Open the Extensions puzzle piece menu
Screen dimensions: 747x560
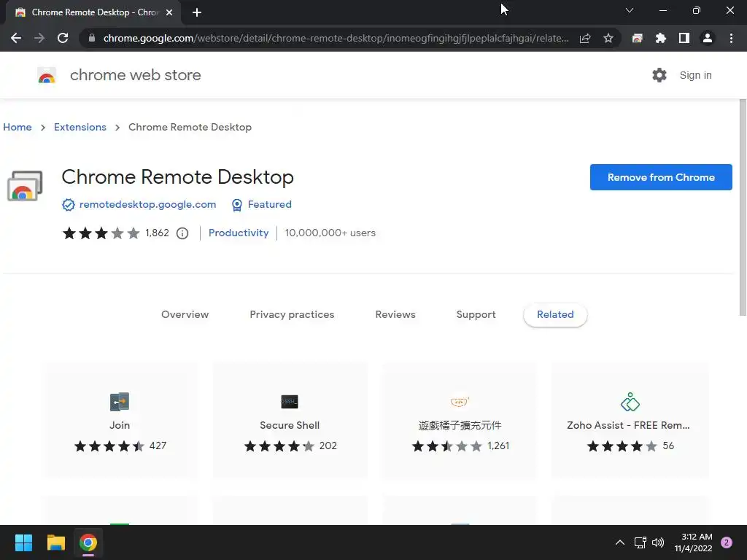pyautogui.click(x=661, y=38)
